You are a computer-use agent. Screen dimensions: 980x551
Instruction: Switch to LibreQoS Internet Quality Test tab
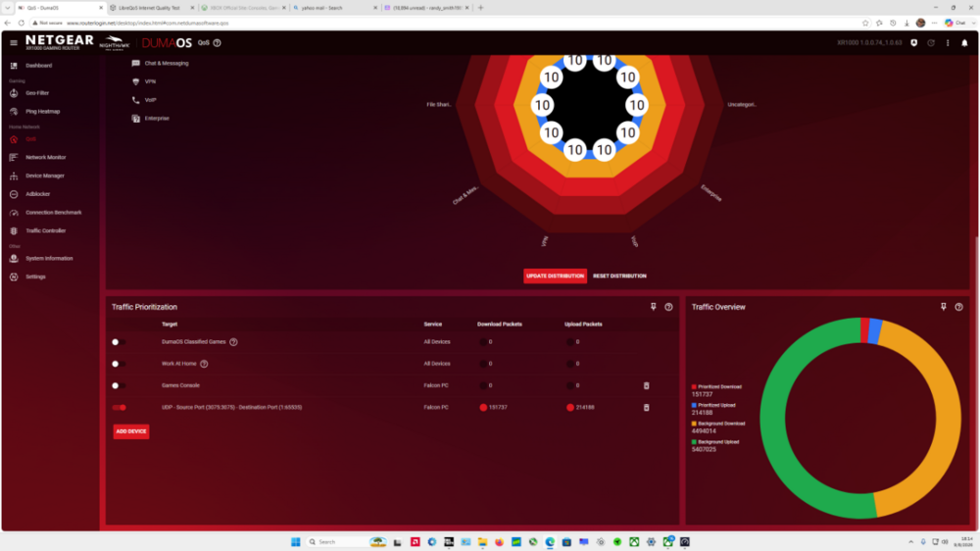(x=149, y=8)
